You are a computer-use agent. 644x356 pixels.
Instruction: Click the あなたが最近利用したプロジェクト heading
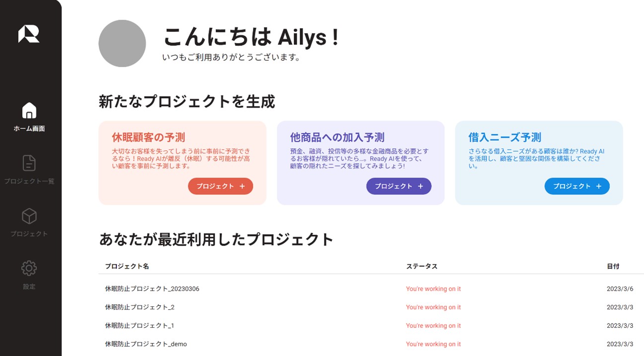[x=216, y=239]
